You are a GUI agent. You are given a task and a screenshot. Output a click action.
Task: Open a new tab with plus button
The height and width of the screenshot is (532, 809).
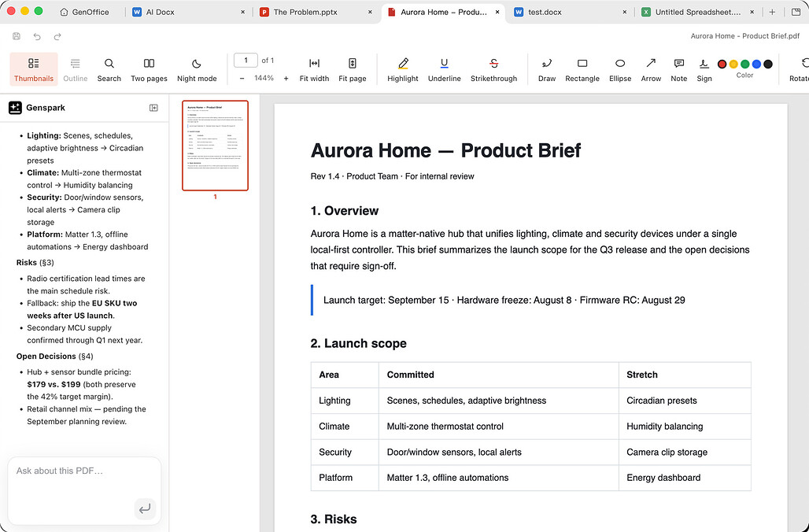tap(772, 12)
